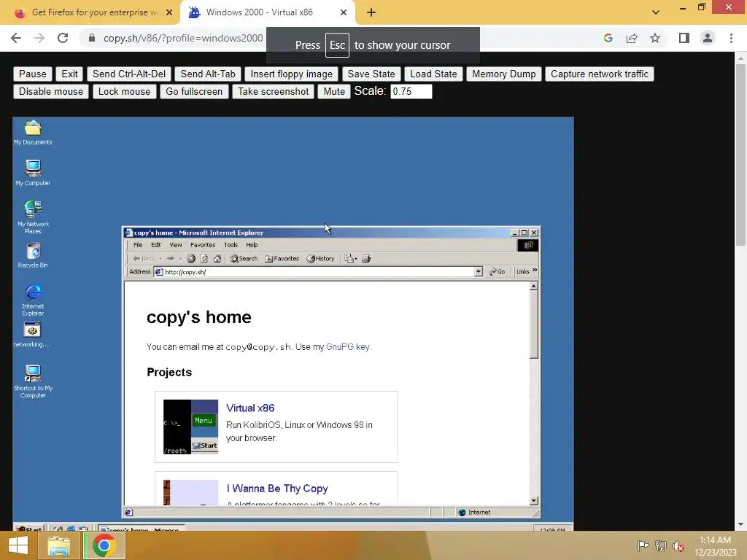Click the Virtual x86 project thumbnail
Viewport: 747px width, 560px height.
pyautogui.click(x=190, y=427)
